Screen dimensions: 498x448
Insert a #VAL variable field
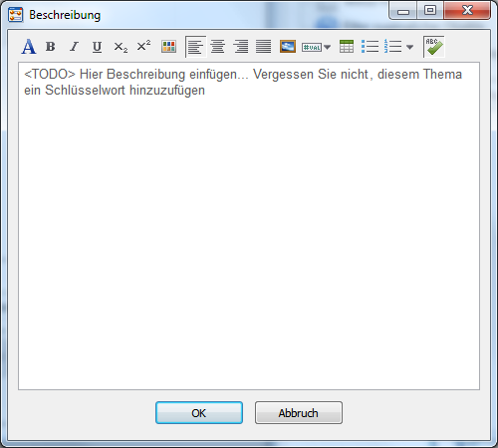312,47
